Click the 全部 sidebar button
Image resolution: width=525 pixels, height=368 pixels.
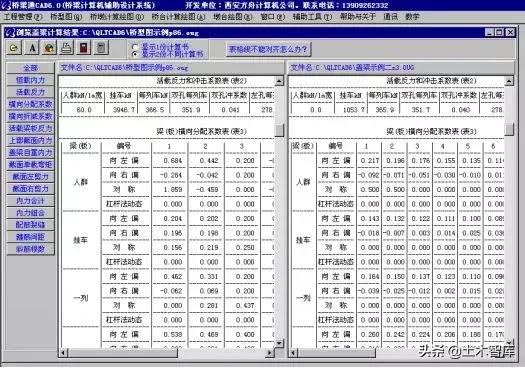click(x=30, y=68)
